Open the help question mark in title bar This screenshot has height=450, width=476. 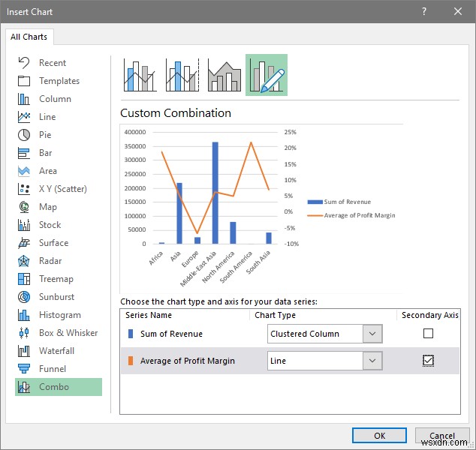click(424, 11)
